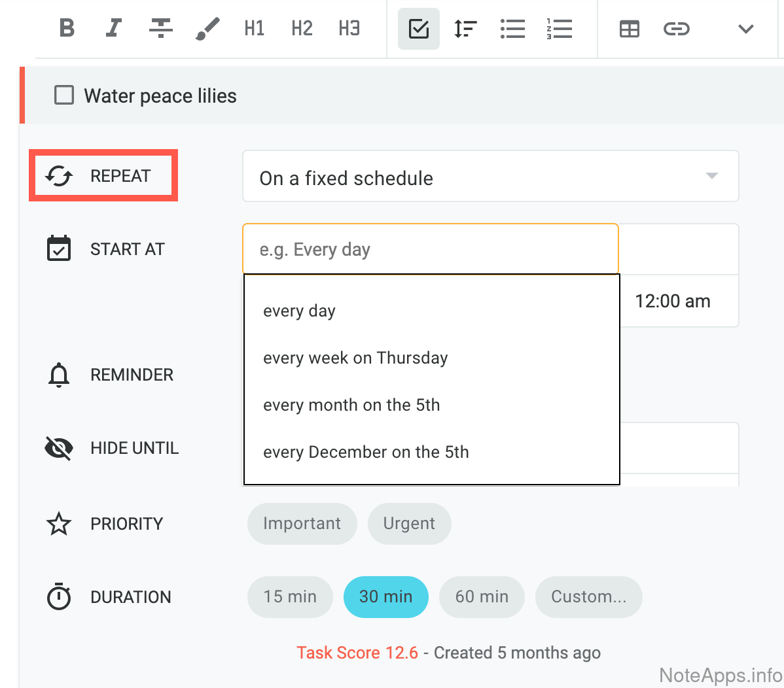Toggle bold formatting in toolbar
The width and height of the screenshot is (784, 688).
[67, 28]
